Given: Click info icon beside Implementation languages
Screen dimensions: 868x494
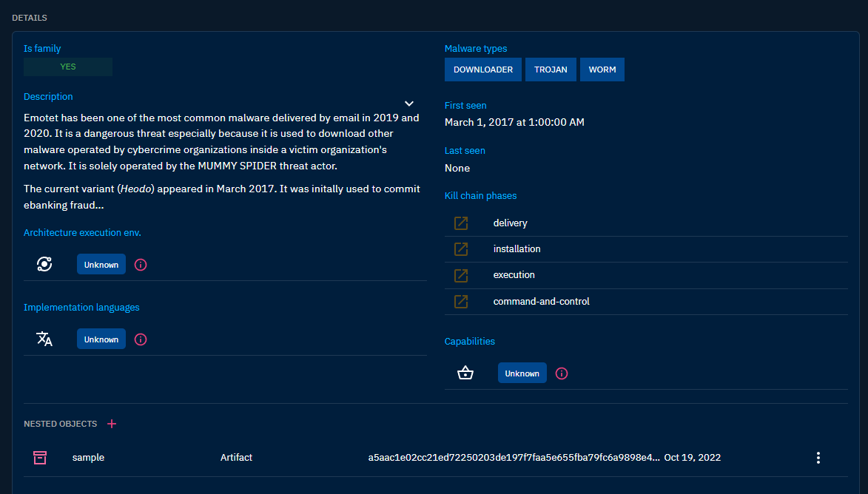Looking at the screenshot, I should (141, 339).
